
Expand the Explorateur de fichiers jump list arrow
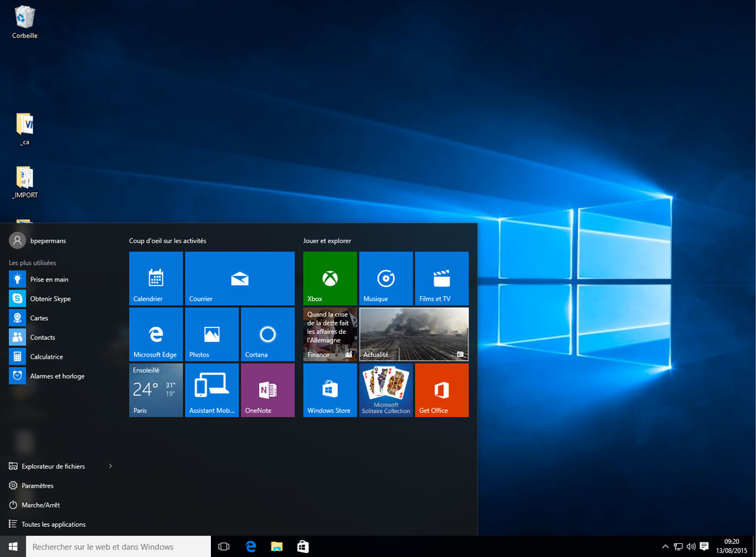point(111,466)
